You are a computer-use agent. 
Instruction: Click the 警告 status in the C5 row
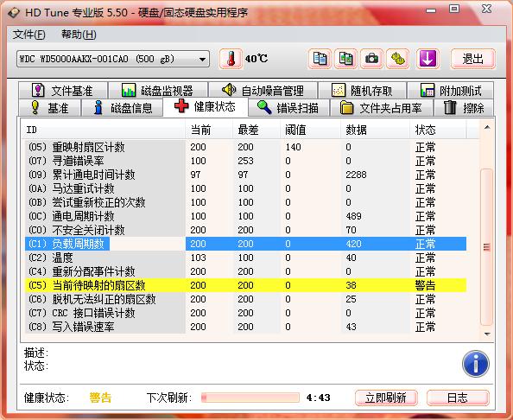[425, 285]
